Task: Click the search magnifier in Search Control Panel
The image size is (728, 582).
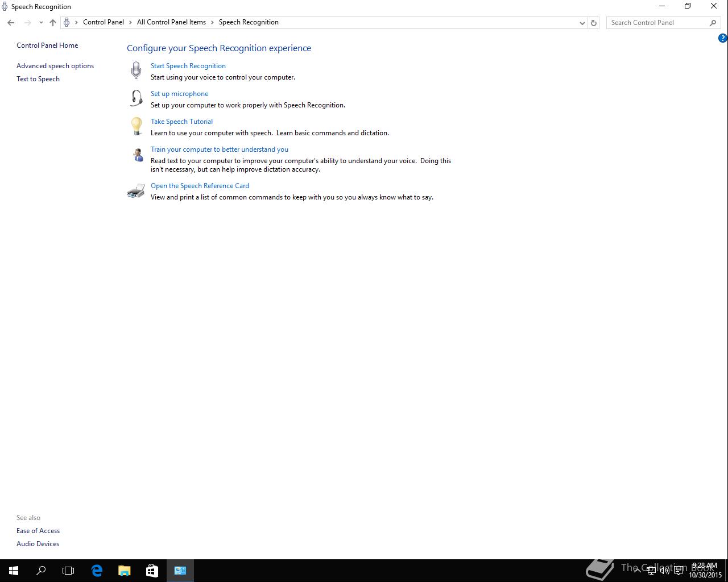Action: pos(713,23)
